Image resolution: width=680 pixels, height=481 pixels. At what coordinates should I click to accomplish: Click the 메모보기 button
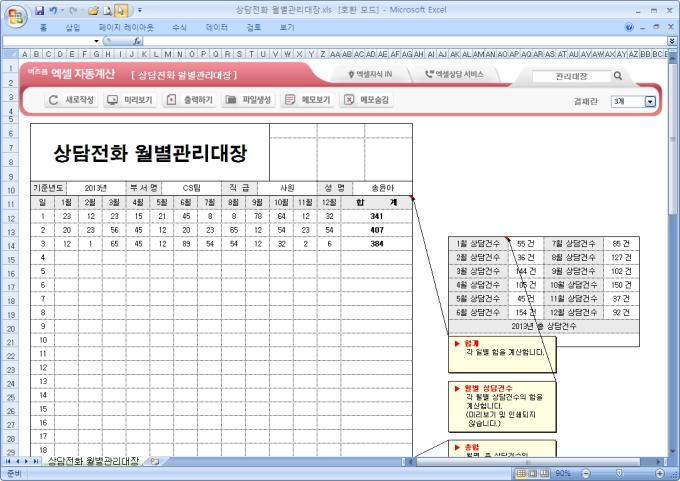(x=307, y=100)
